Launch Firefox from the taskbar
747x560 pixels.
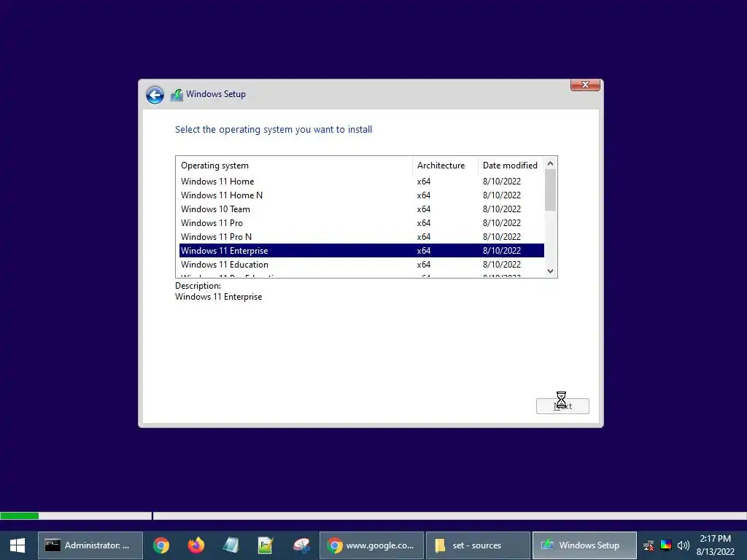tap(196, 545)
